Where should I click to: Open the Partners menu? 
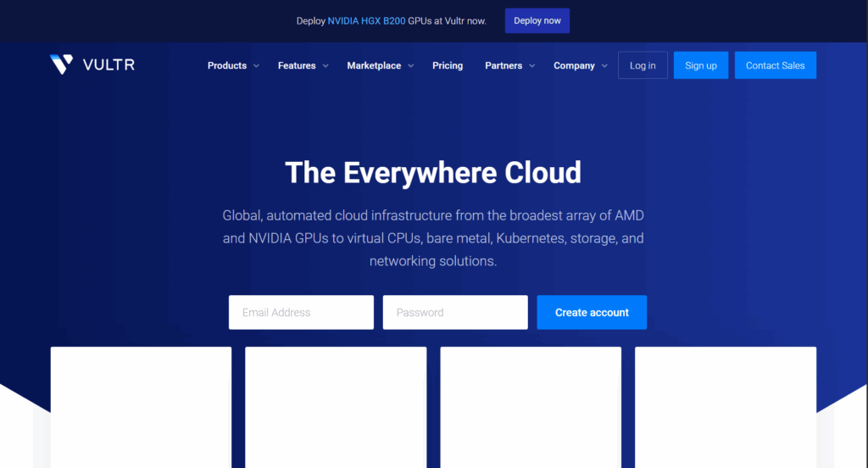[x=504, y=65]
